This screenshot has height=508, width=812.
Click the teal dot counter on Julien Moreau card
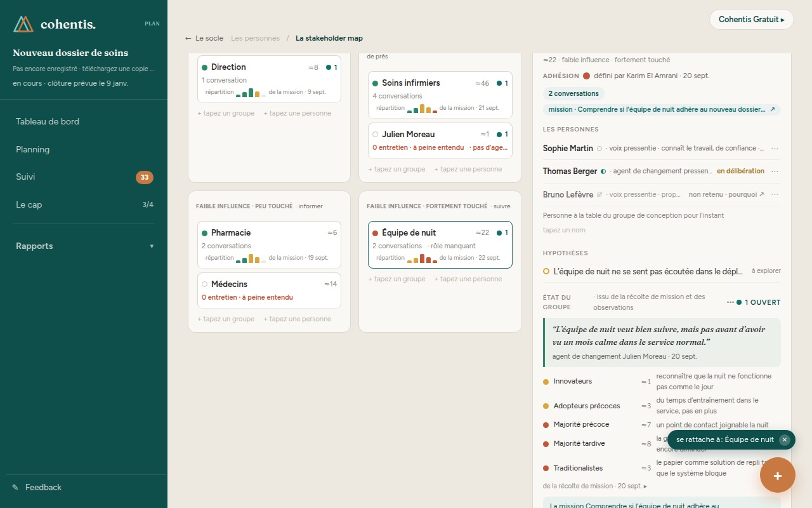[502, 135]
